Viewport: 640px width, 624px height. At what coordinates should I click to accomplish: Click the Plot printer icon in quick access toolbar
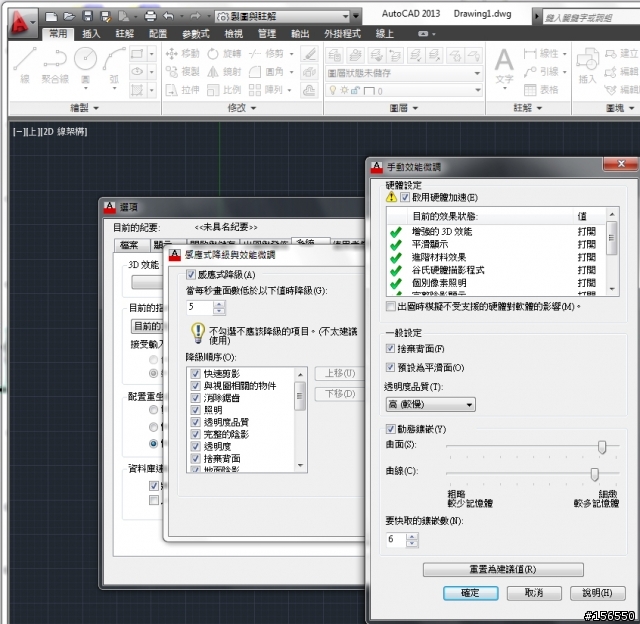click(150, 16)
